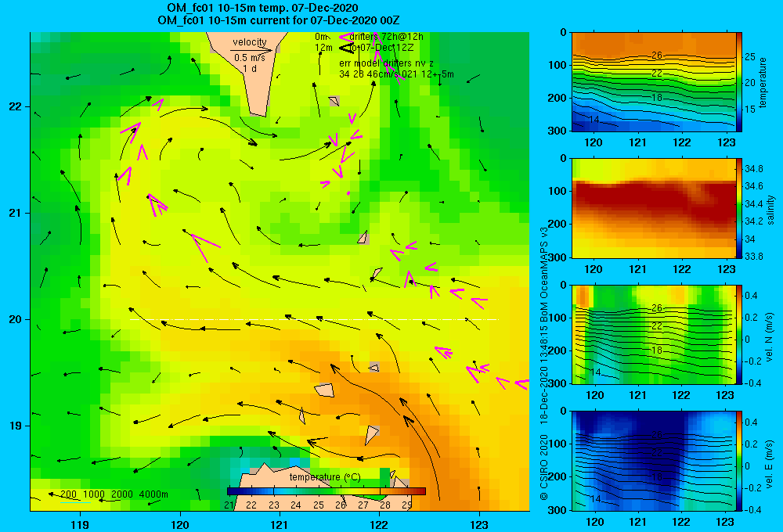Click contour label '26' in temperature section

pyautogui.click(x=657, y=56)
